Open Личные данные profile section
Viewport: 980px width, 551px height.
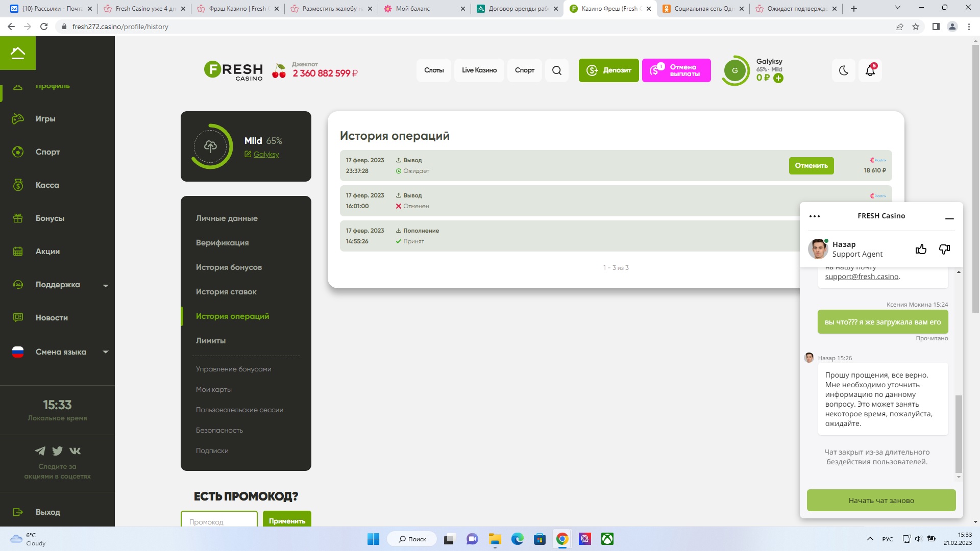[x=227, y=218]
